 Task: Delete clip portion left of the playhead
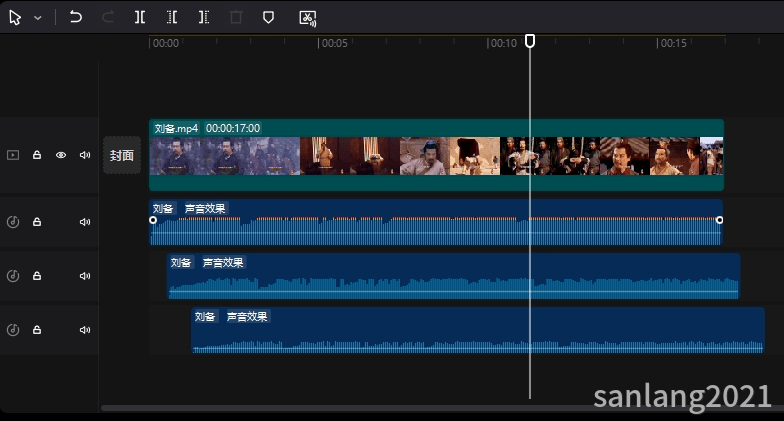pos(172,18)
